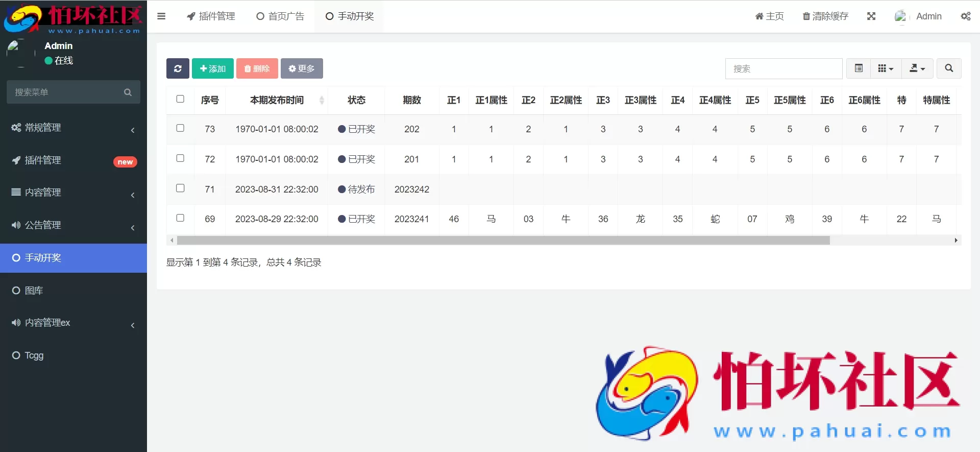Open the 更多 more button
This screenshot has width=980, height=452.
[x=302, y=68]
